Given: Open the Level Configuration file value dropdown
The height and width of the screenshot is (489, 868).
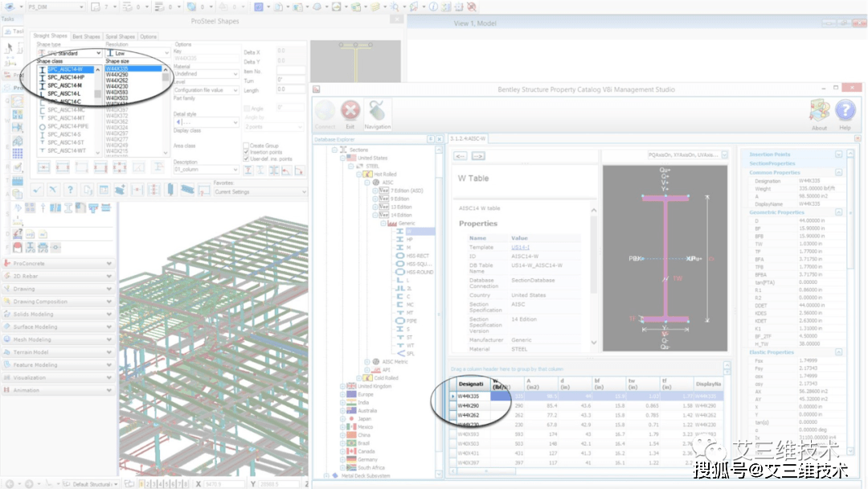Looking at the screenshot, I should pos(206,90).
